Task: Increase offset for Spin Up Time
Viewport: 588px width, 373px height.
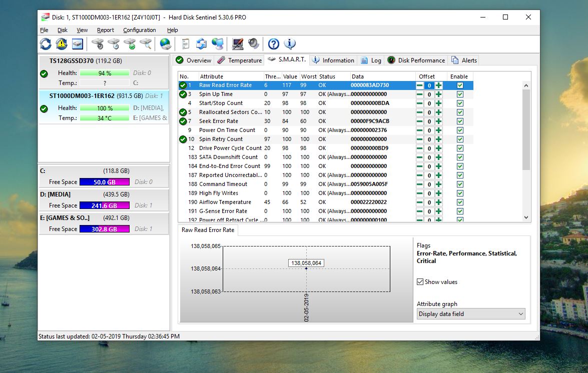Action: (x=438, y=94)
